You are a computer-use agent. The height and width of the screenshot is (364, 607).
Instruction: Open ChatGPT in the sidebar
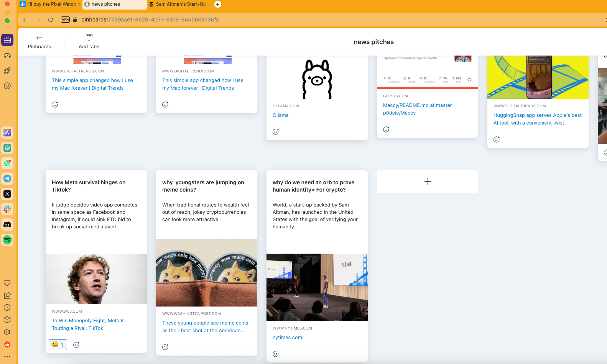pyautogui.click(x=7, y=148)
